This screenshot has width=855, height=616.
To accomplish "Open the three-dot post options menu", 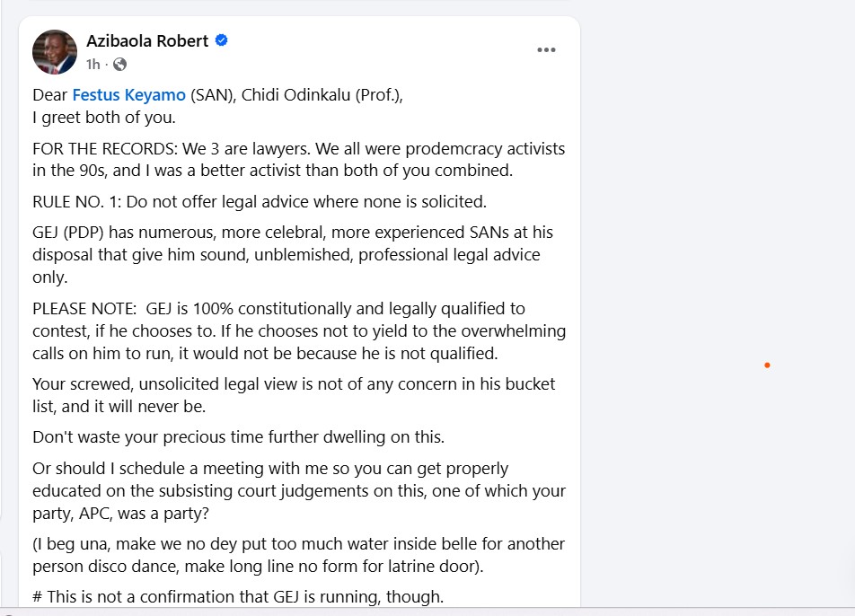I will coord(546,49).
